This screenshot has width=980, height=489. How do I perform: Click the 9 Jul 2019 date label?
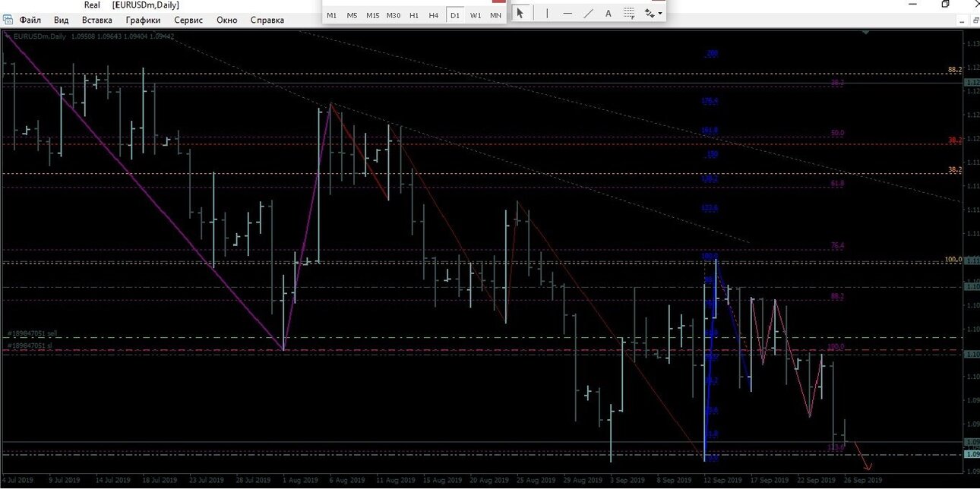(65, 481)
